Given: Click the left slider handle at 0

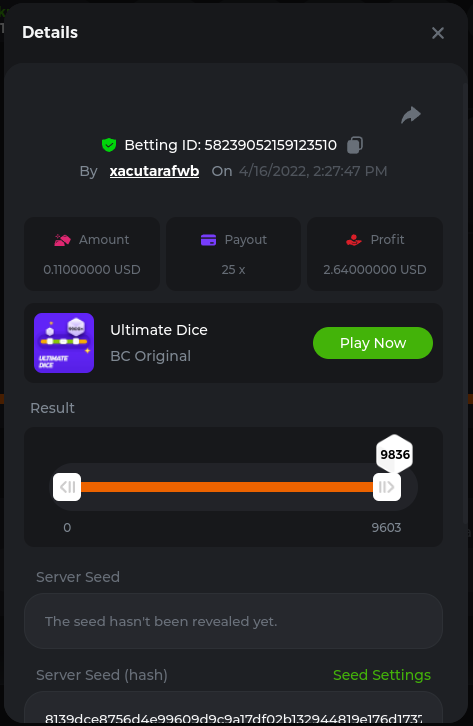Looking at the screenshot, I should click(67, 487).
